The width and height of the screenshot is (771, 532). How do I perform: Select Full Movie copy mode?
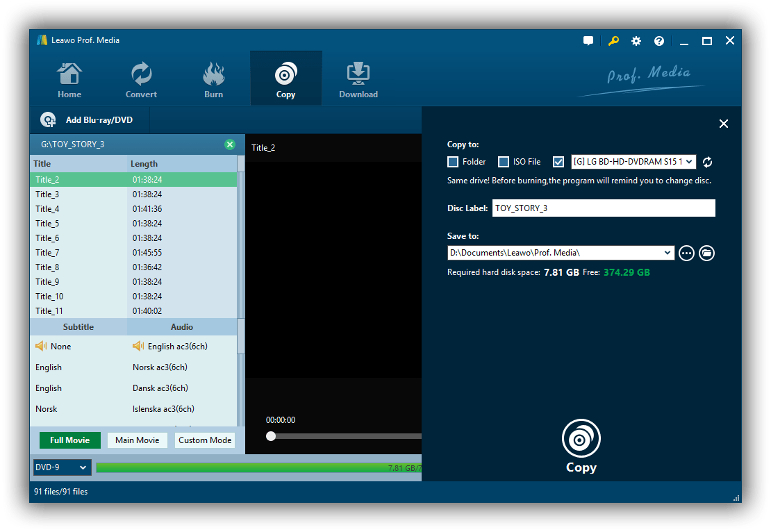tap(70, 440)
